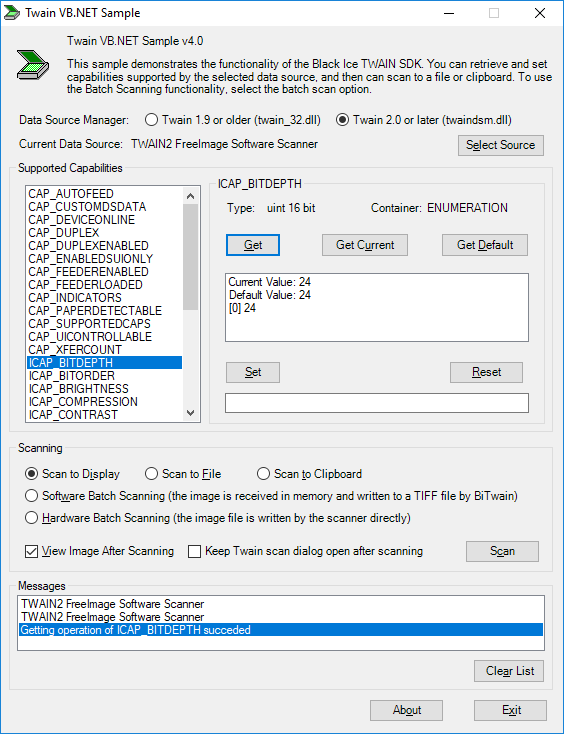Viewport: 564px width, 734px height.
Task: Open the About dialog
Action: [x=406, y=710]
